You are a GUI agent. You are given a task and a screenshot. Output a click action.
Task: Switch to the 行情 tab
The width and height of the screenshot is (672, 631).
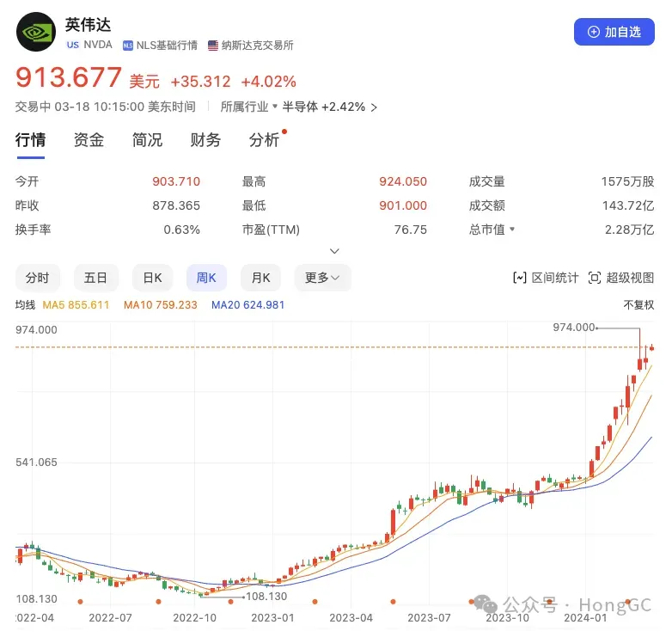pos(30,140)
